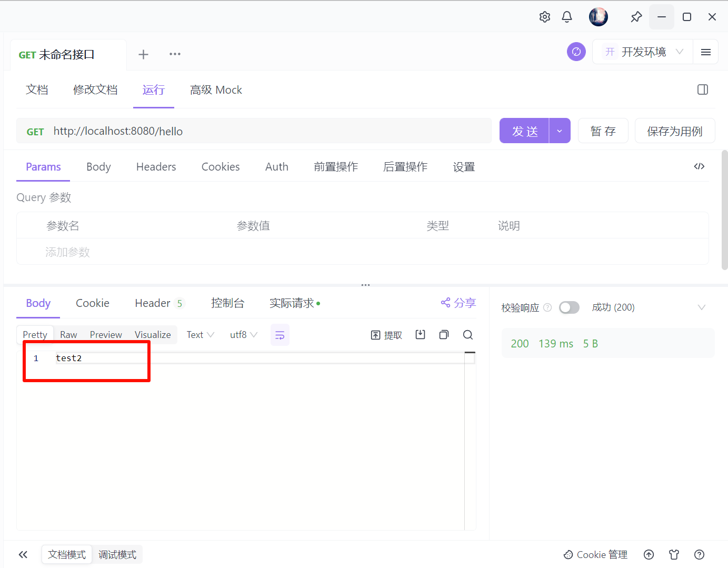
Task: Select the Raw view mode
Action: click(68, 335)
